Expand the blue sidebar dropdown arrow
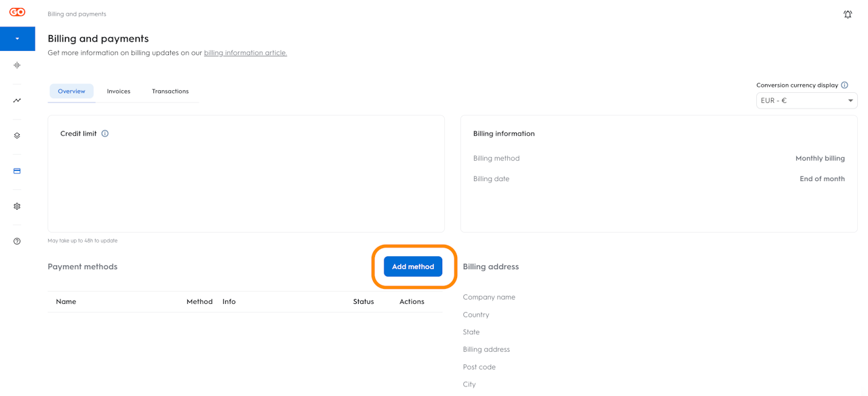Image resolution: width=868 pixels, height=396 pixels. point(18,39)
